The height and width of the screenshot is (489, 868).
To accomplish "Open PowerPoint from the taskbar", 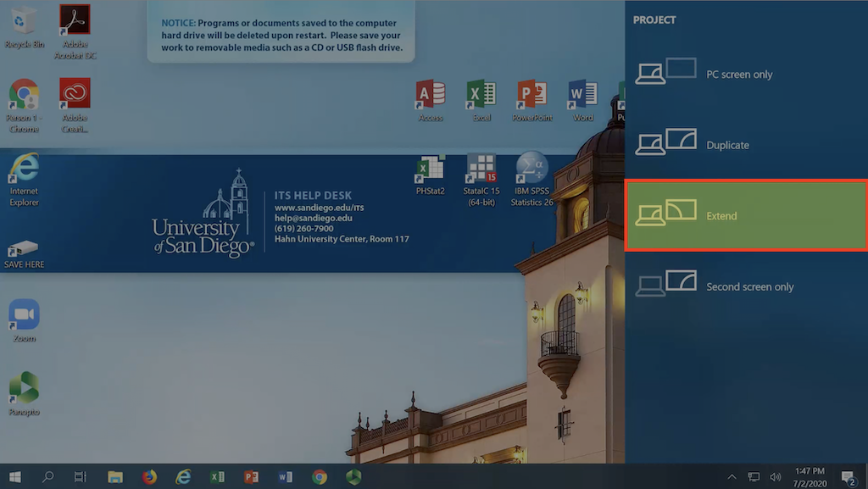I will click(x=251, y=476).
